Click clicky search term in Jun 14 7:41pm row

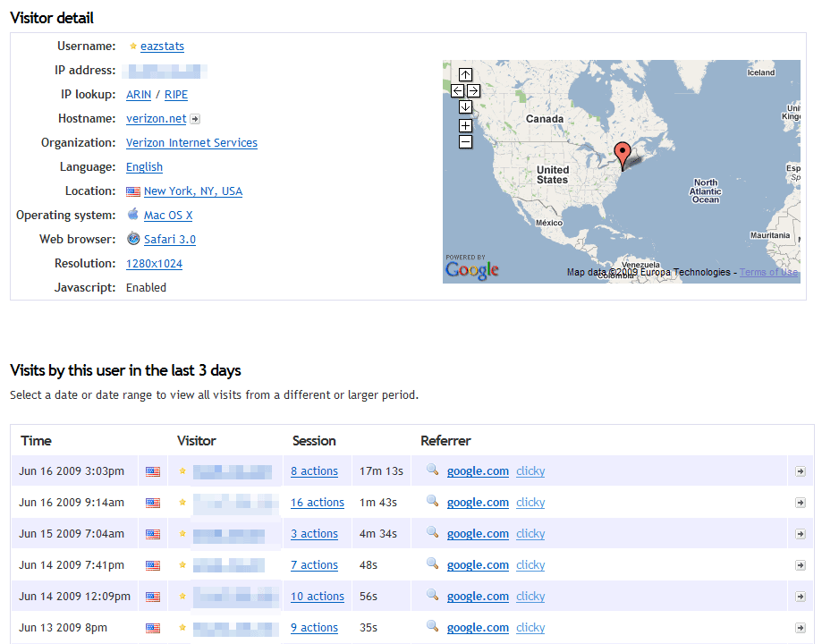pos(530,564)
